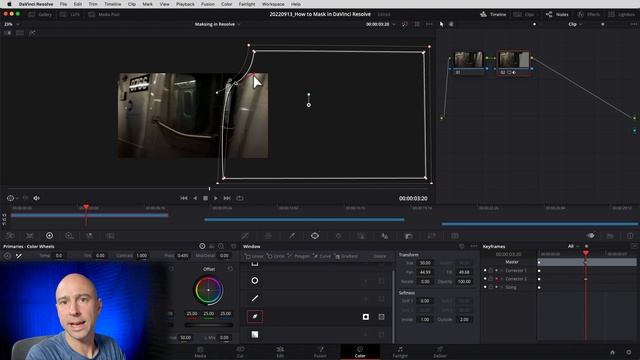Enable the circle window shape
The image size is (640, 360).
click(x=255, y=281)
